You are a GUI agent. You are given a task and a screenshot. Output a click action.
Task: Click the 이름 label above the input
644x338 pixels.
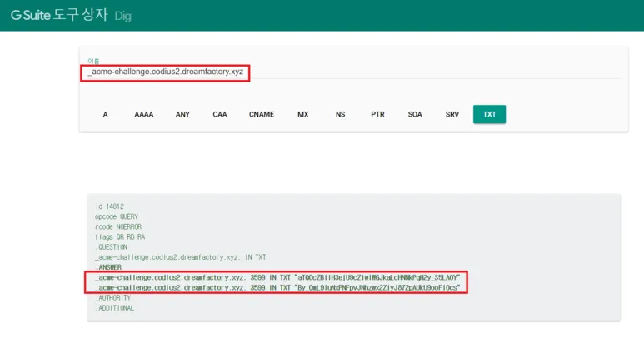pos(93,61)
